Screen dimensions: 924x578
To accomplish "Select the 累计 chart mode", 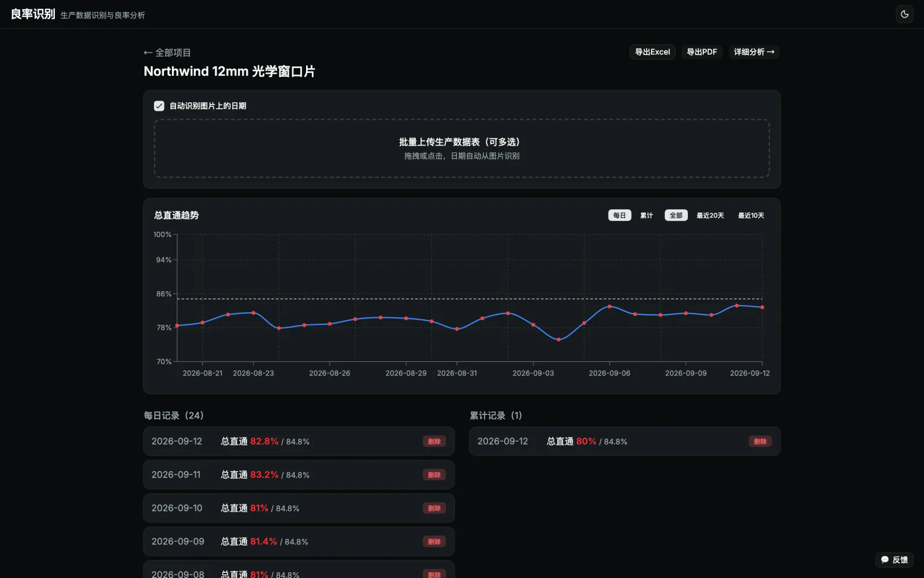I will 646,215.
